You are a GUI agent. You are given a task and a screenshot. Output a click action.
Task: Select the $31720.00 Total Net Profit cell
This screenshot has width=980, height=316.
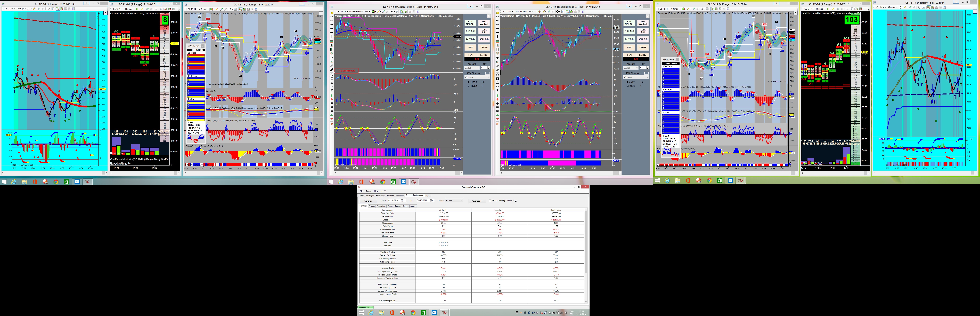click(x=444, y=213)
